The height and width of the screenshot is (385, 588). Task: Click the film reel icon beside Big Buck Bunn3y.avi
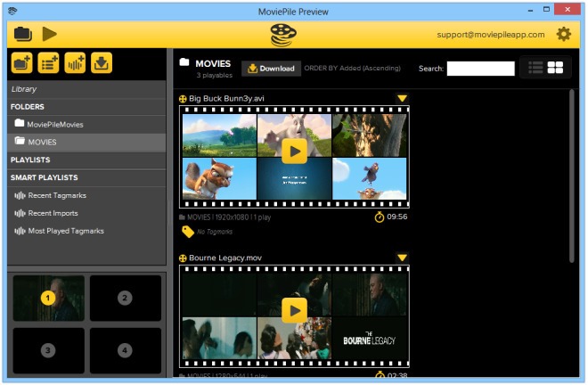tap(183, 99)
